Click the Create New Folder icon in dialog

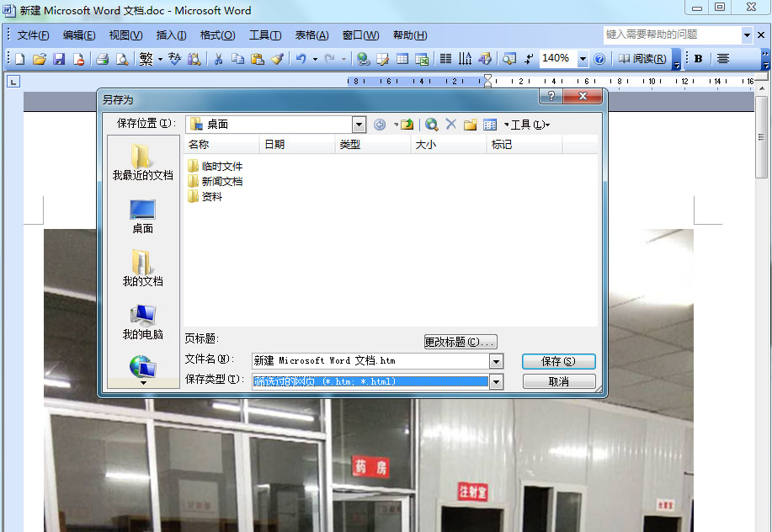pyautogui.click(x=471, y=125)
